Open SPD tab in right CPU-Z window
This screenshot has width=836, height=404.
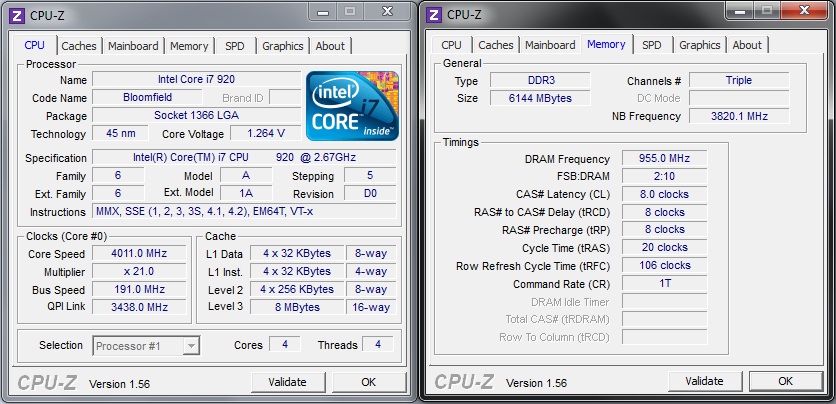click(652, 45)
